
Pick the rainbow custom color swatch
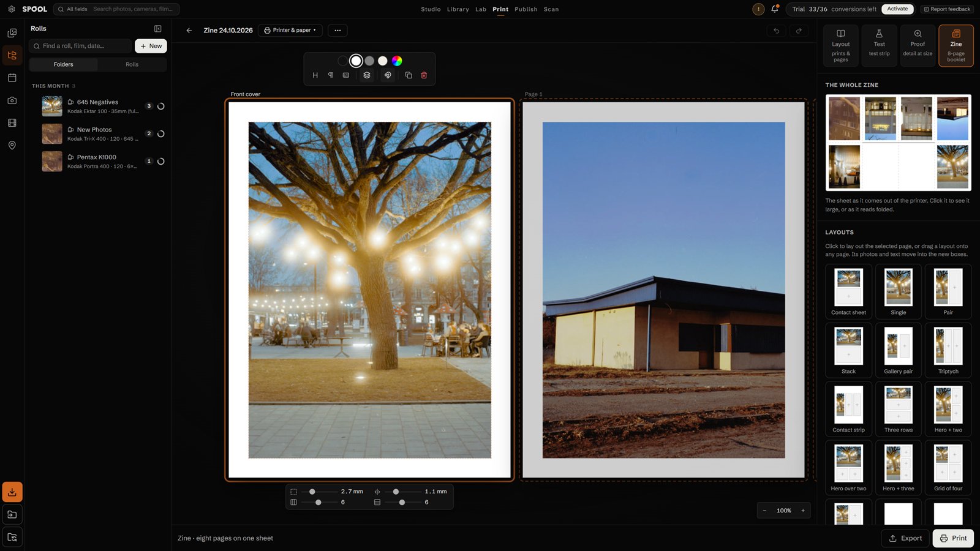[x=397, y=61]
